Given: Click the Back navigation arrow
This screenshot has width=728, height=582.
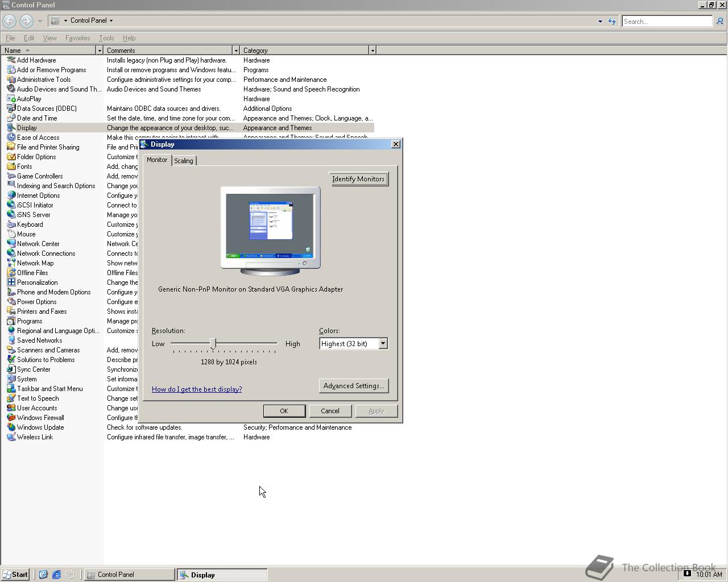Looking at the screenshot, I should pos(9,21).
